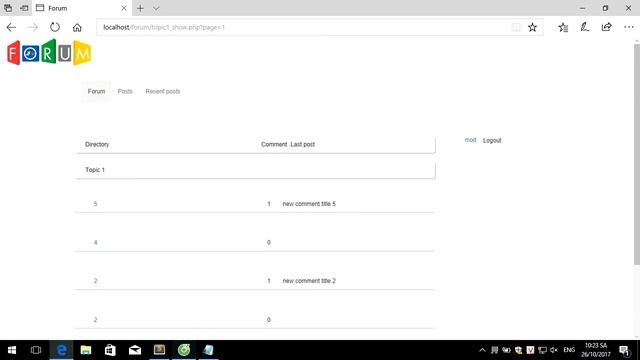This screenshot has width=640, height=360.
Task: Show hidden system tray icons
Action: 482,350
